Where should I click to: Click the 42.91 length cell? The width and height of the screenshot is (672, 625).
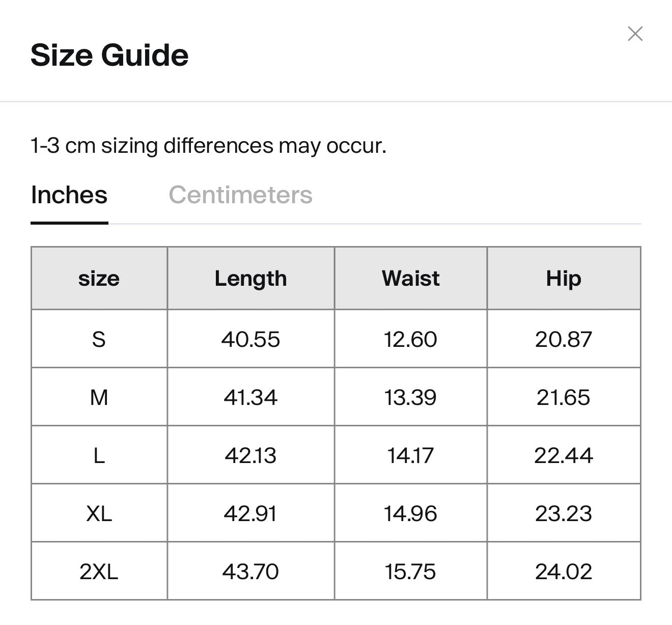[x=250, y=513]
